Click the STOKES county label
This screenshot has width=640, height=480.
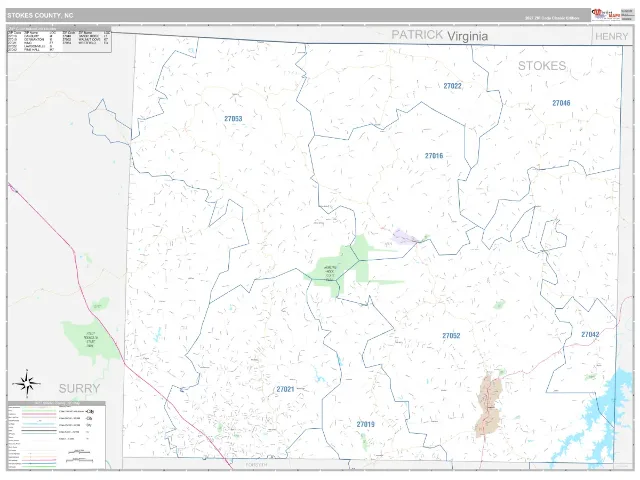[x=542, y=66]
